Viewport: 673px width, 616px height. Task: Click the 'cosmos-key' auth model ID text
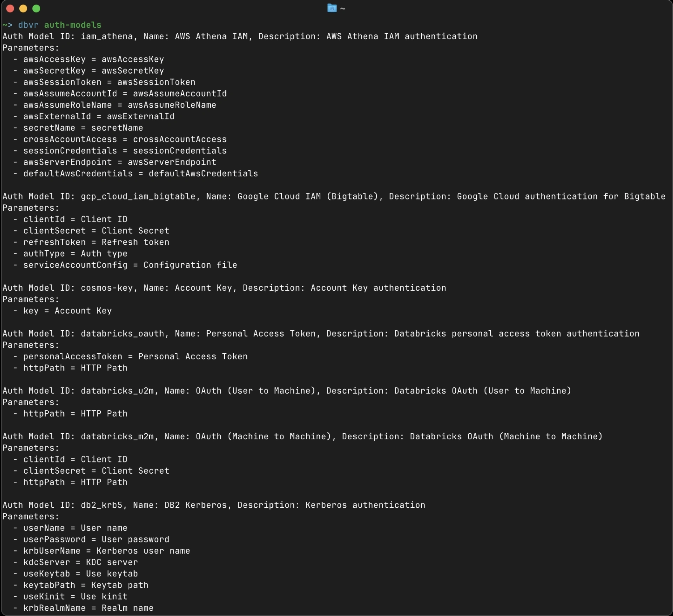click(107, 288)
